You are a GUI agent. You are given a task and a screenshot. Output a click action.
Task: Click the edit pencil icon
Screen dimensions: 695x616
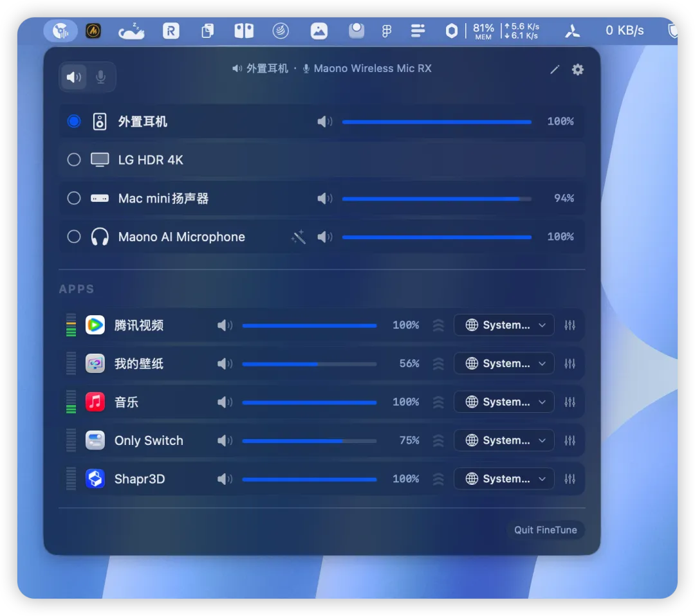pos(555,69)
